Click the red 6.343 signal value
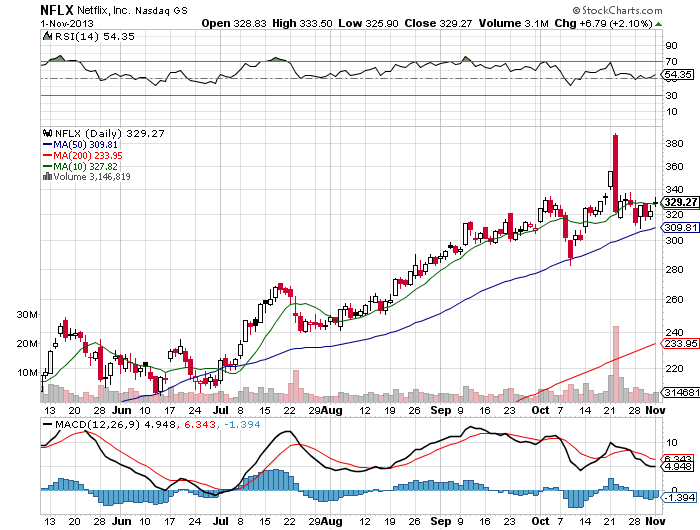 (200, 424)
